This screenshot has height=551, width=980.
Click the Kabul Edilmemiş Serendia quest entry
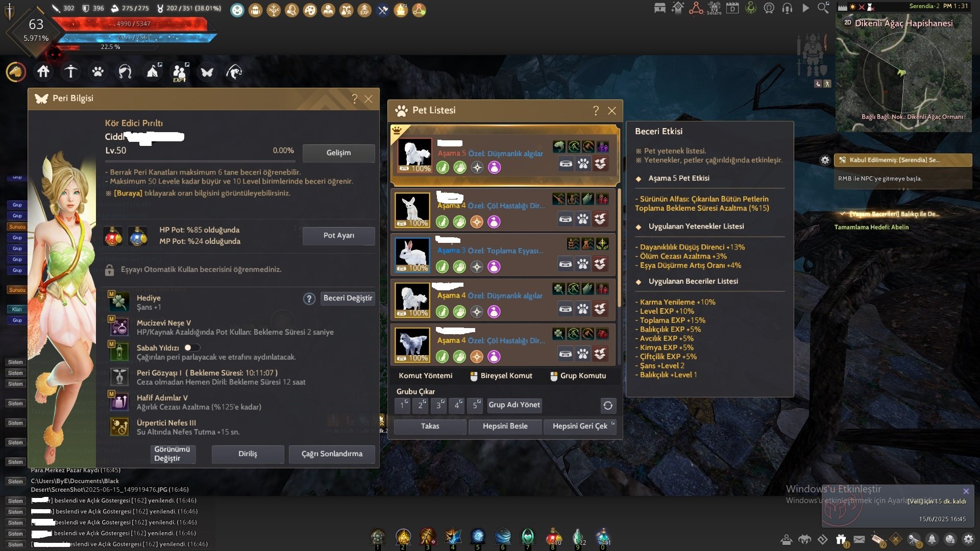(903, 160)
